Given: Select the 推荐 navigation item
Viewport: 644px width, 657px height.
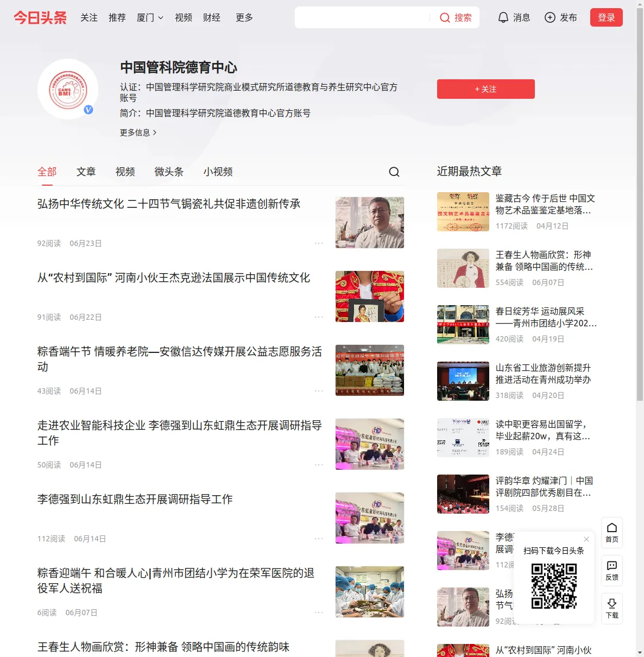Looking at the screenshot, I should point(117,17).
